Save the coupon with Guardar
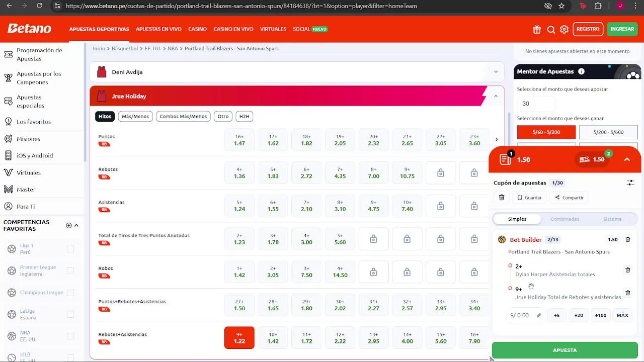Viewport: 644px width, 362px height. click(529, 198)
